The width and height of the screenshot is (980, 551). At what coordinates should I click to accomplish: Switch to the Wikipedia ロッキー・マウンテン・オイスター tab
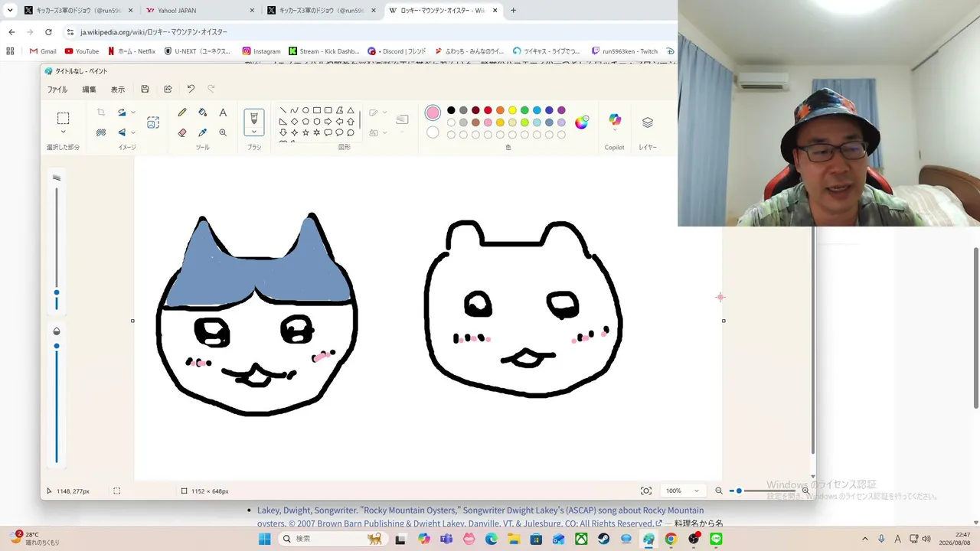point(444,11)
